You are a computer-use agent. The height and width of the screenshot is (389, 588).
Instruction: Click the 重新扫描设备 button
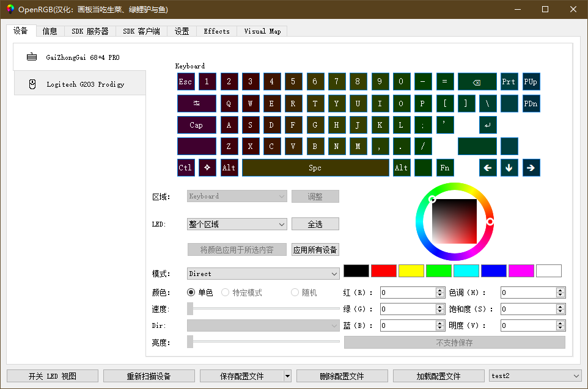click(149, 376)
